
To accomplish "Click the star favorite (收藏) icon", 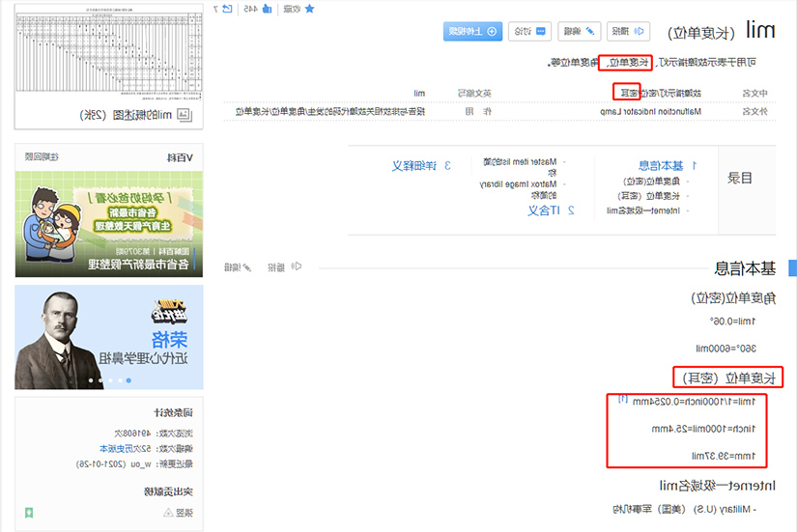I will [309, 9].
